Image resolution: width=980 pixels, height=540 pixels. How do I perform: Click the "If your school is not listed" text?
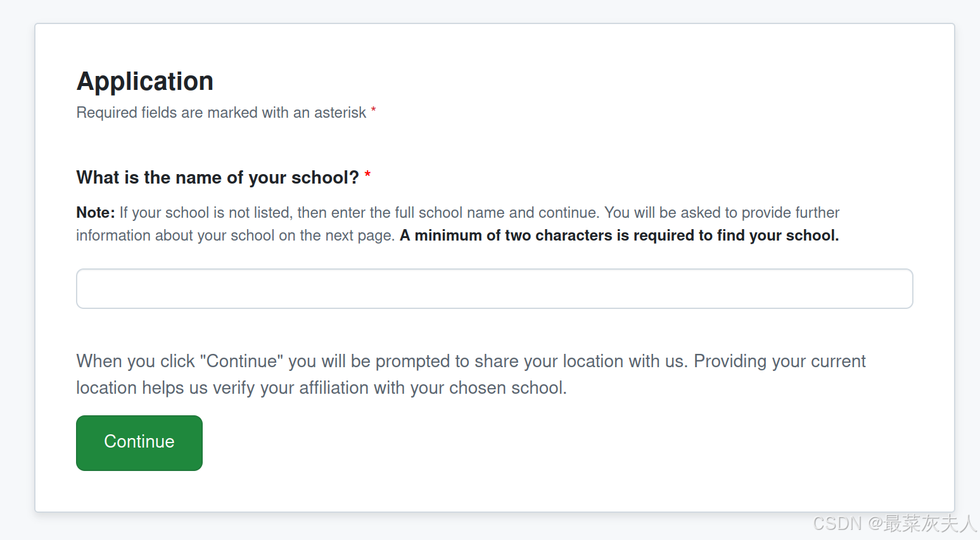click(207, 213)
